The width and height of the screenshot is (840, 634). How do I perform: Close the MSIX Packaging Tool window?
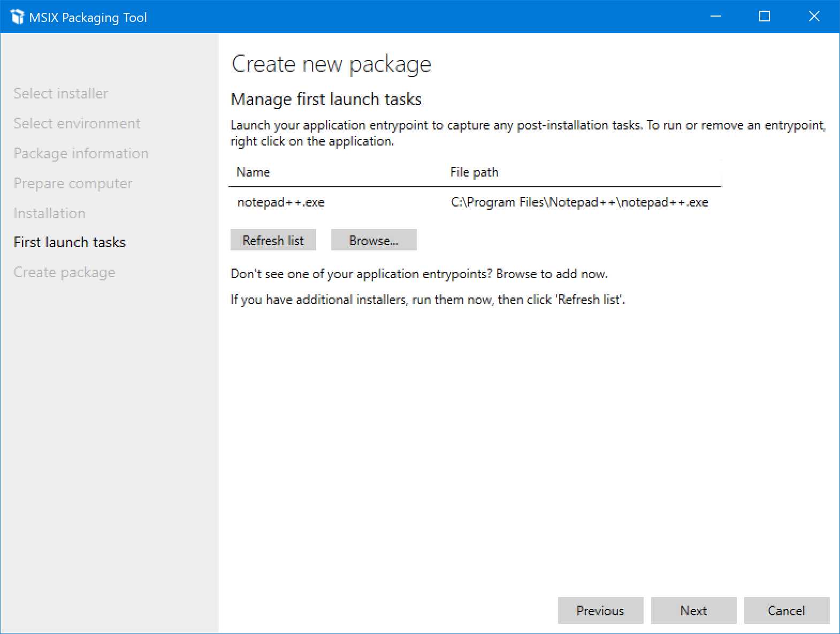coord(814,17)
